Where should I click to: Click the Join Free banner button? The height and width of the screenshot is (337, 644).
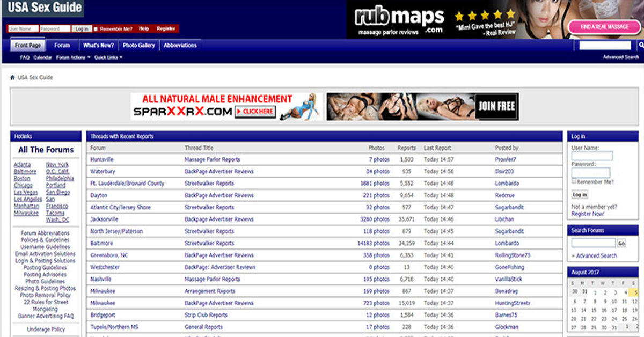pos(496,106)
